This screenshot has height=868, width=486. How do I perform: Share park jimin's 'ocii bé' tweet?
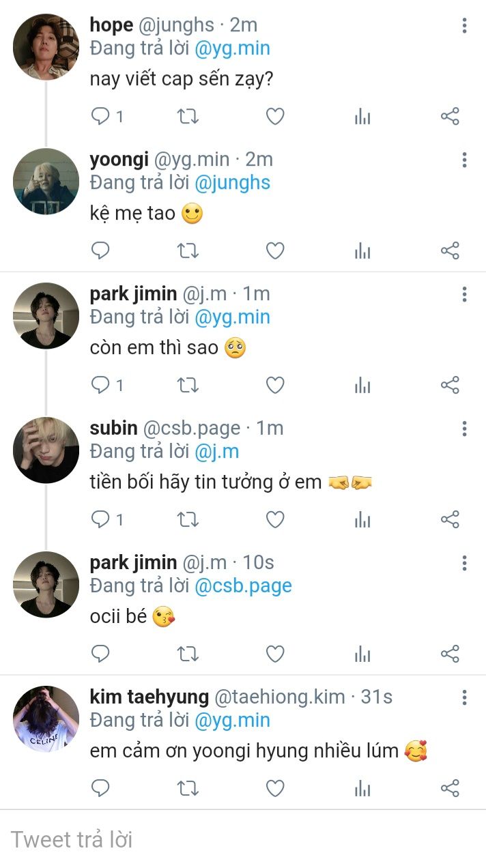click(x=450, y=654)
